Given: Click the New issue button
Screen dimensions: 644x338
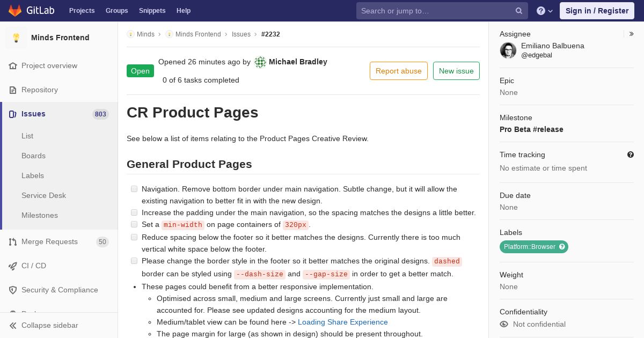Looking at the screenshot, I should pos(456,71).
